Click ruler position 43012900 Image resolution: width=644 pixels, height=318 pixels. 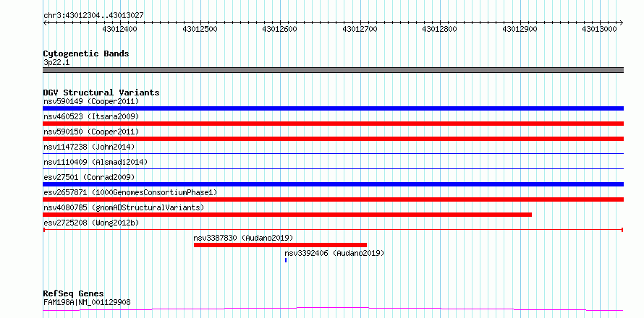520,29
